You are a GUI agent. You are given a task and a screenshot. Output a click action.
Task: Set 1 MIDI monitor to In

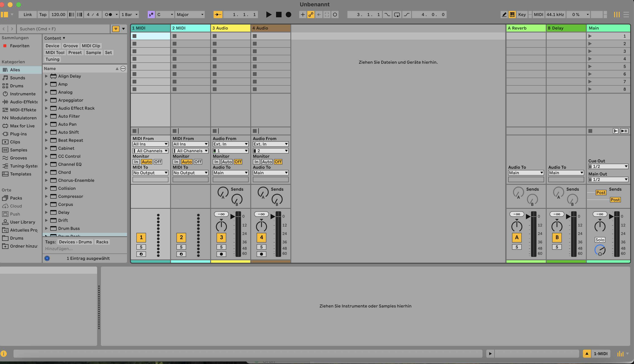coord(136,162)
